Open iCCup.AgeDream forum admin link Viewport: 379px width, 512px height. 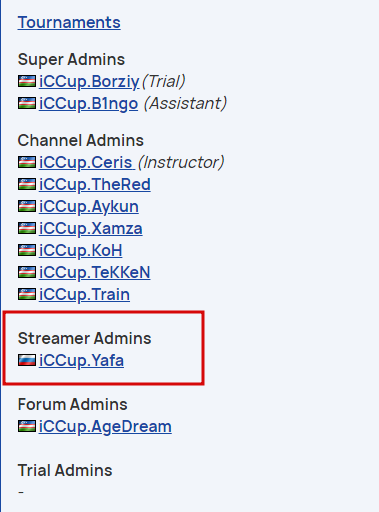pyautogui.click(x=105, y=426)
